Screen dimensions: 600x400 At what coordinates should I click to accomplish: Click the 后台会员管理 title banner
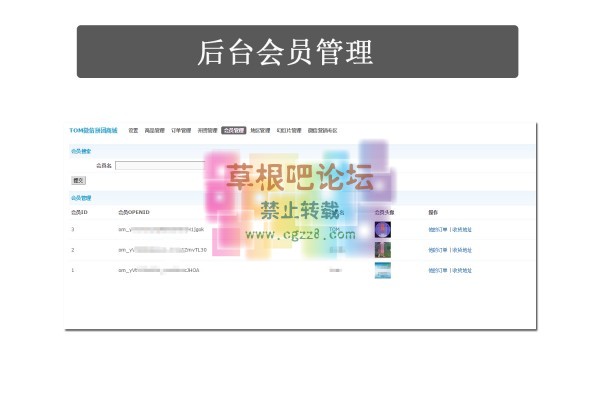[x=298, y=52]
